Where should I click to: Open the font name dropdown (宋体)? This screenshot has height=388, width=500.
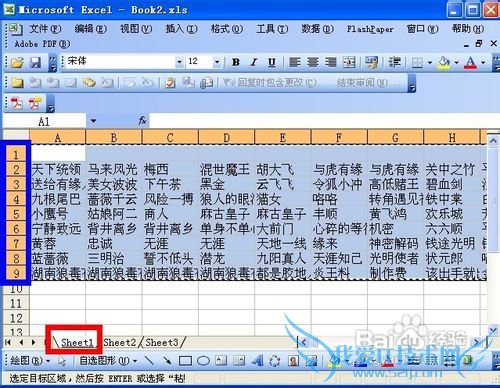[x=179, y=62]
